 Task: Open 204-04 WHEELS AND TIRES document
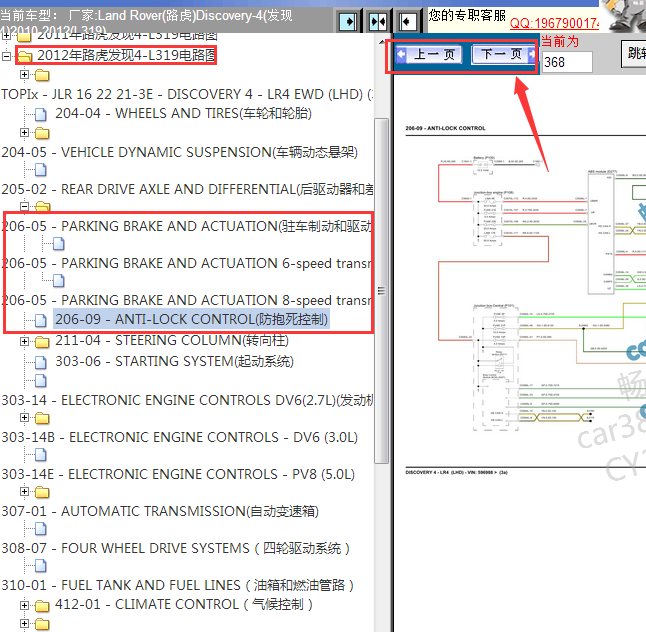[183, 113]
